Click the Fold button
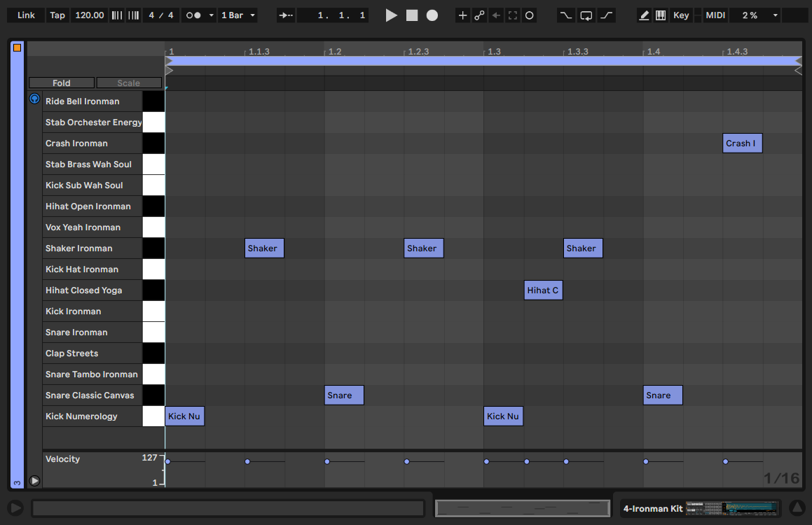812x525 pixels. point(62,83)
